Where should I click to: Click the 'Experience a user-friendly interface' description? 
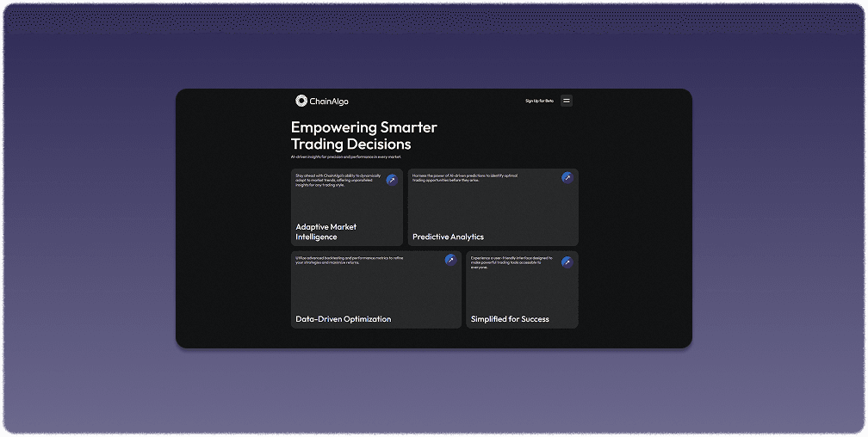512,262
